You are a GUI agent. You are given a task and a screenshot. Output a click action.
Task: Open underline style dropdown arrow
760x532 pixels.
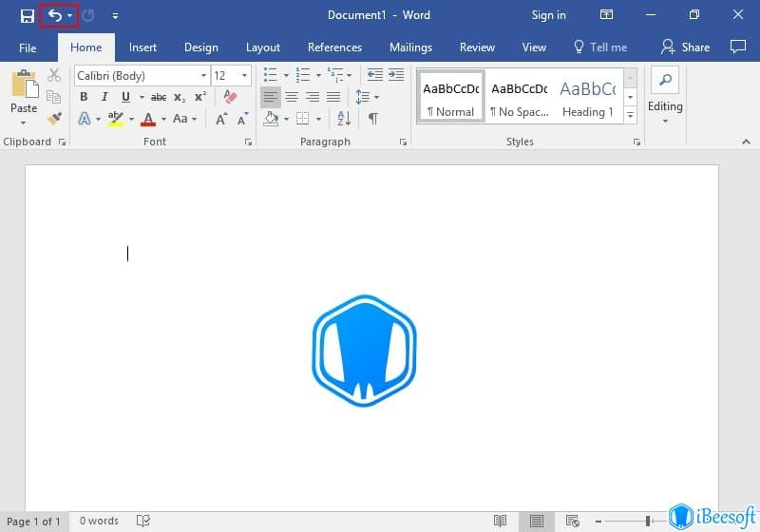point(142,98)
